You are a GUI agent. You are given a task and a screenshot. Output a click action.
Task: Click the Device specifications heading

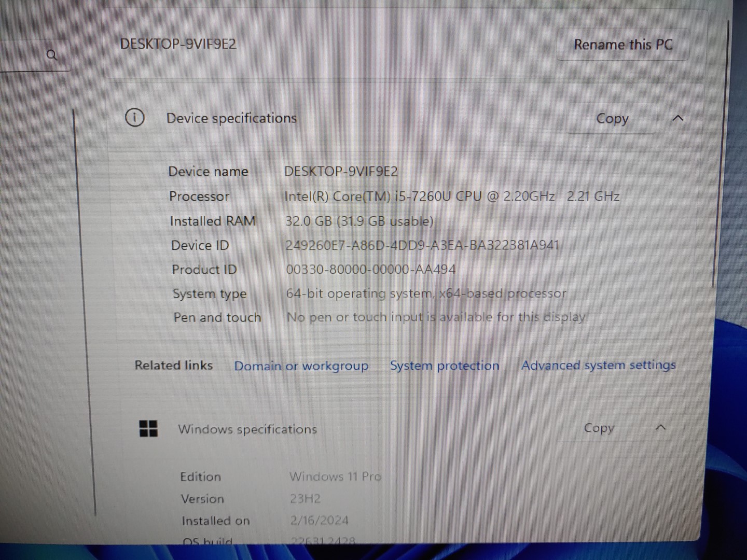pyautogui.click(x=231, y=118)
